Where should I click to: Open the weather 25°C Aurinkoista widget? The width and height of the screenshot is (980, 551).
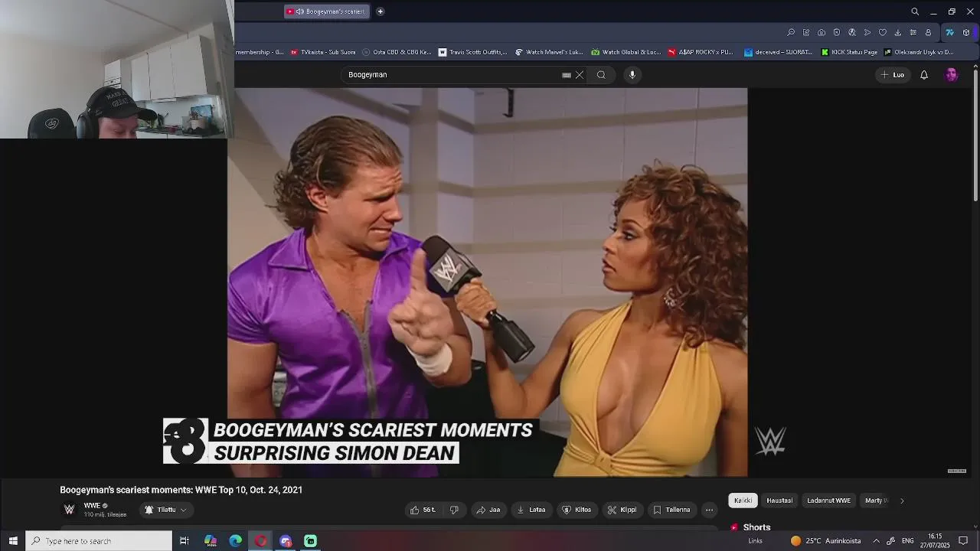tap(825, 541)
